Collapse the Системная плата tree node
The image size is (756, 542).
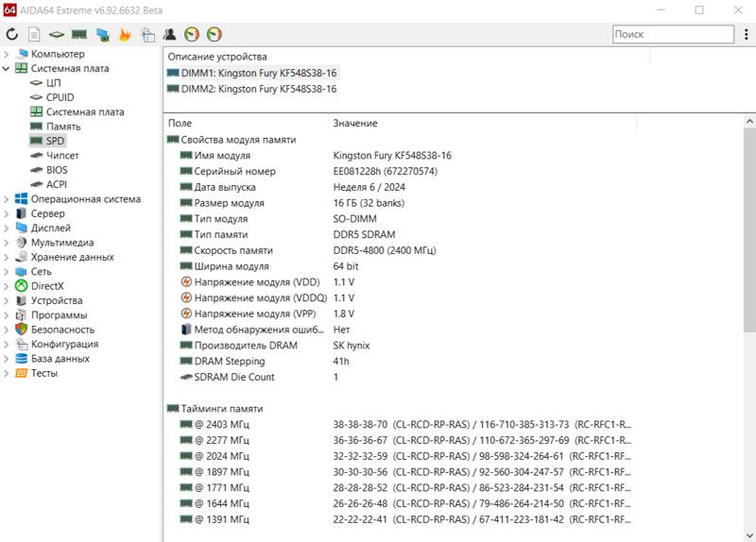(7, 69)
